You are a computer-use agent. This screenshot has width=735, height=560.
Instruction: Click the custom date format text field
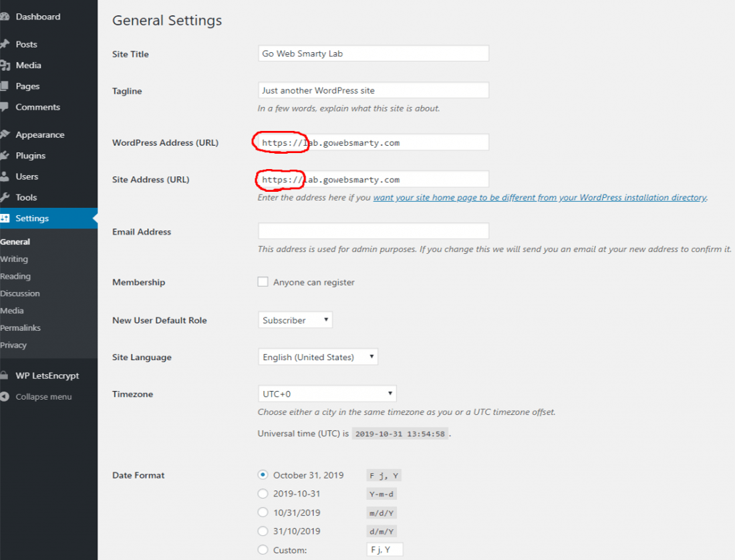(385, 550)
